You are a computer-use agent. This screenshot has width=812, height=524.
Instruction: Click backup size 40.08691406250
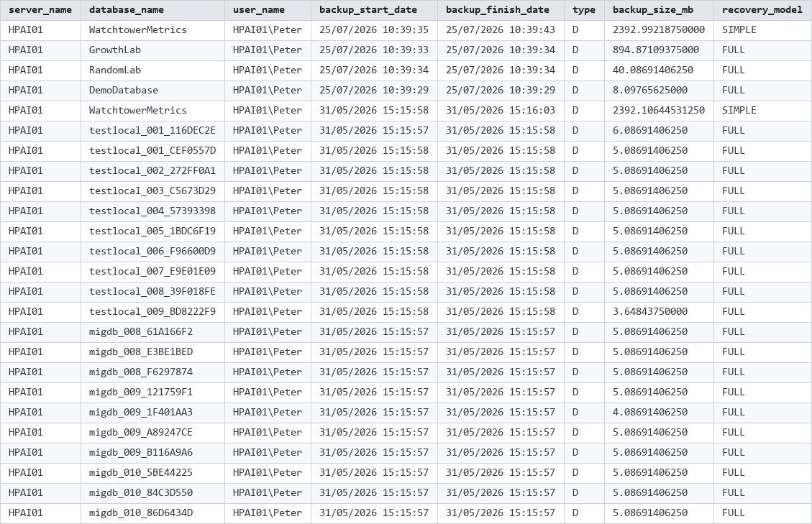pyautogui.click(x=660, y=70)
